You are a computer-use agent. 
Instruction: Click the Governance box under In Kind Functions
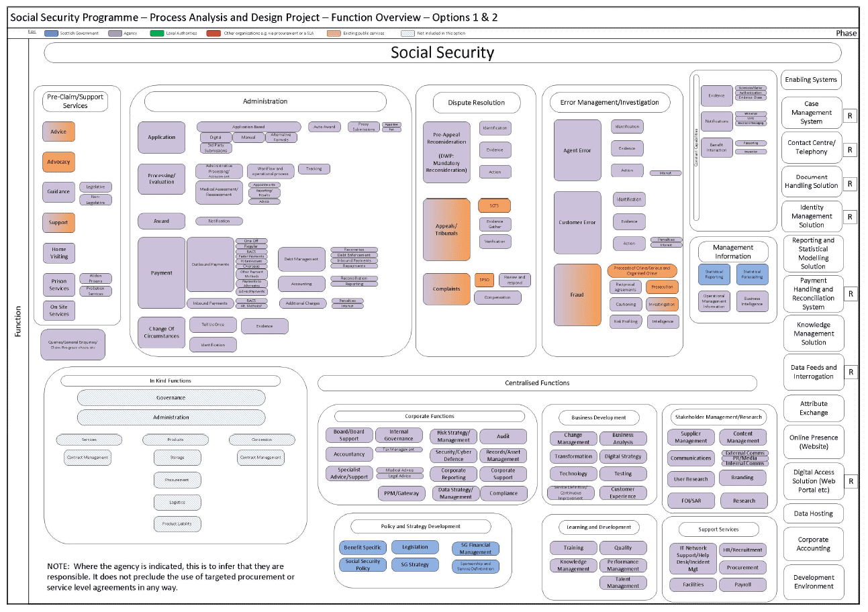pos(171,398)
